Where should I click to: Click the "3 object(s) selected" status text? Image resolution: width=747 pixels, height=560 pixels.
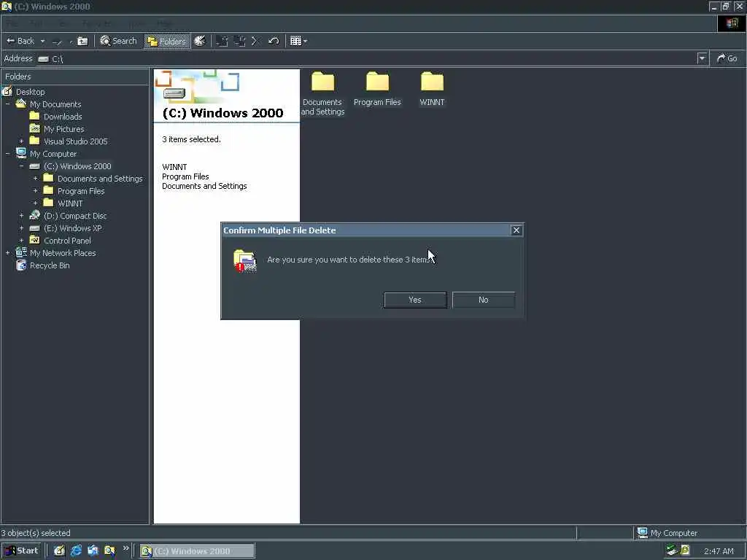click(36, 533)
